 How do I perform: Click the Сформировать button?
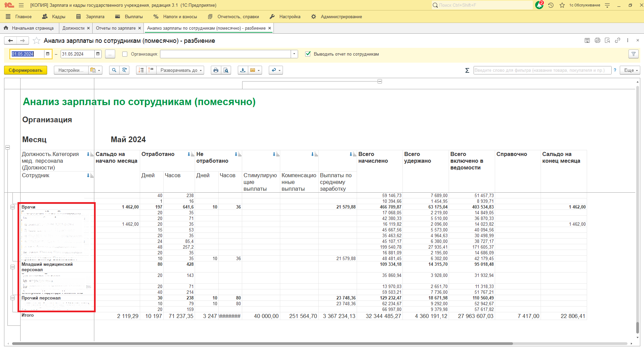coord(26,70)
